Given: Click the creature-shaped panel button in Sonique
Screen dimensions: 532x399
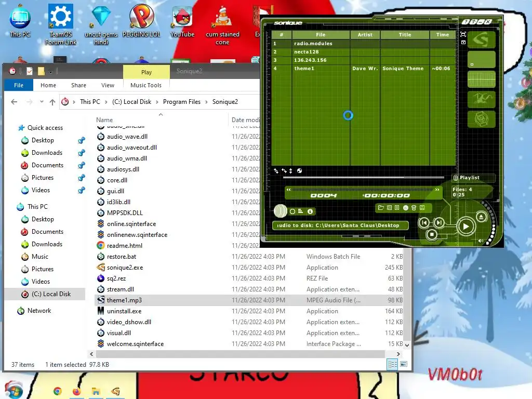Looking at the screenshot, I should 482,99.
